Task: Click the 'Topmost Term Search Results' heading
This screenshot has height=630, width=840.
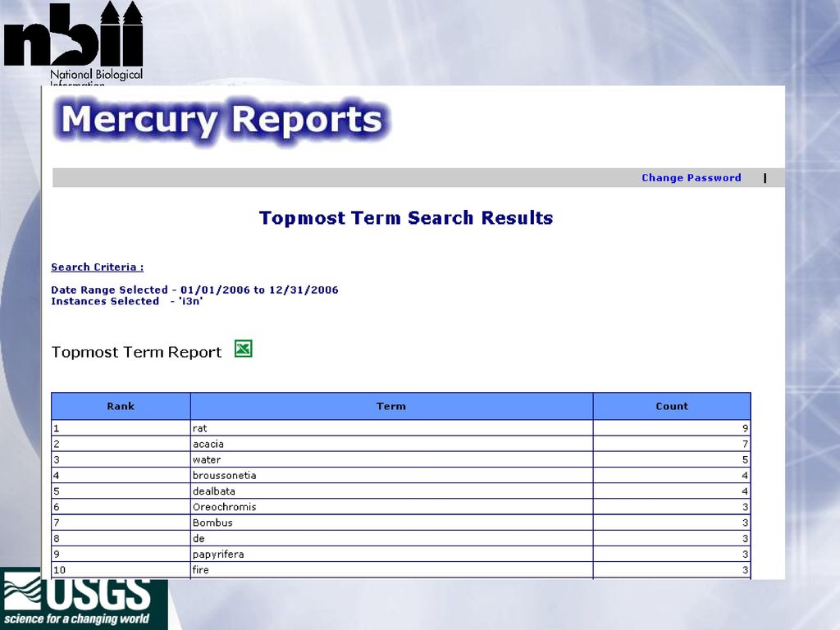Action: pyautogui.click(x=406, y=218)
